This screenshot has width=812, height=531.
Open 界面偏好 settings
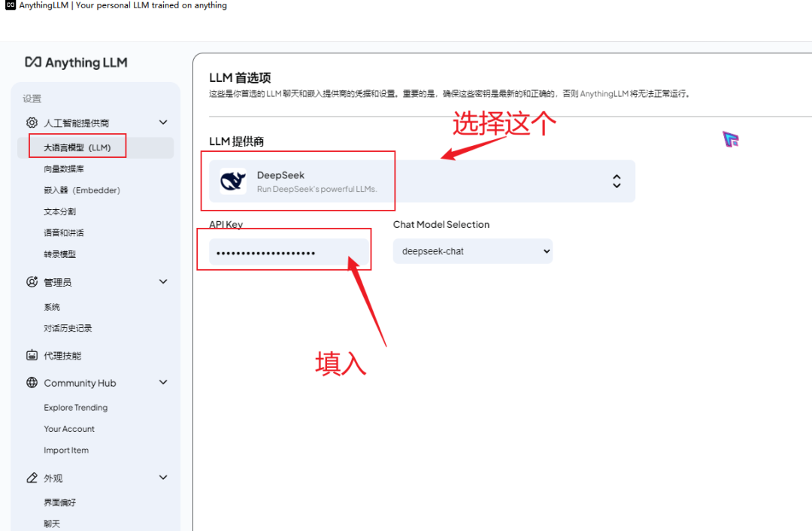pyautogui.click(x=59, y=502)
